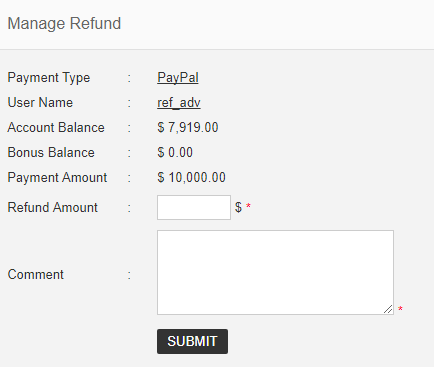The image size is (434, 367).
Task: Focus the Refund Amount input box
Action: pos(194,207)
